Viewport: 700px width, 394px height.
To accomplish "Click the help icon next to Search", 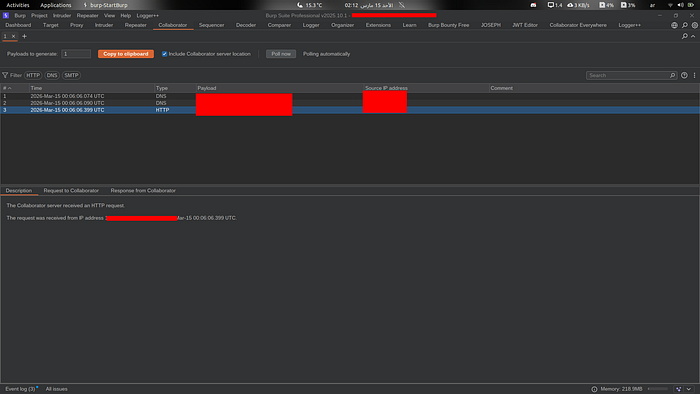I will 684,75.
